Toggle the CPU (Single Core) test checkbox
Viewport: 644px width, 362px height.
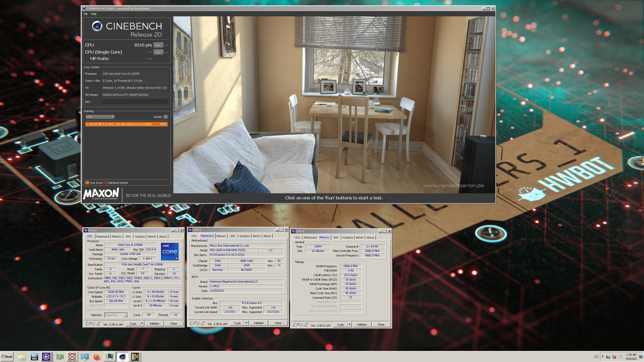[x=167, y=52]
